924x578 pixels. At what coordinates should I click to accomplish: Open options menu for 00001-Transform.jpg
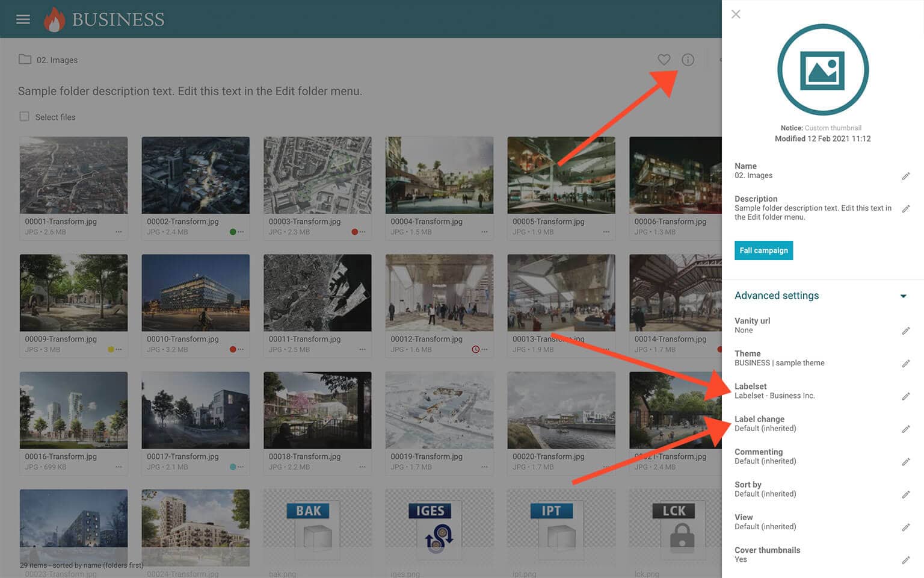119,232
